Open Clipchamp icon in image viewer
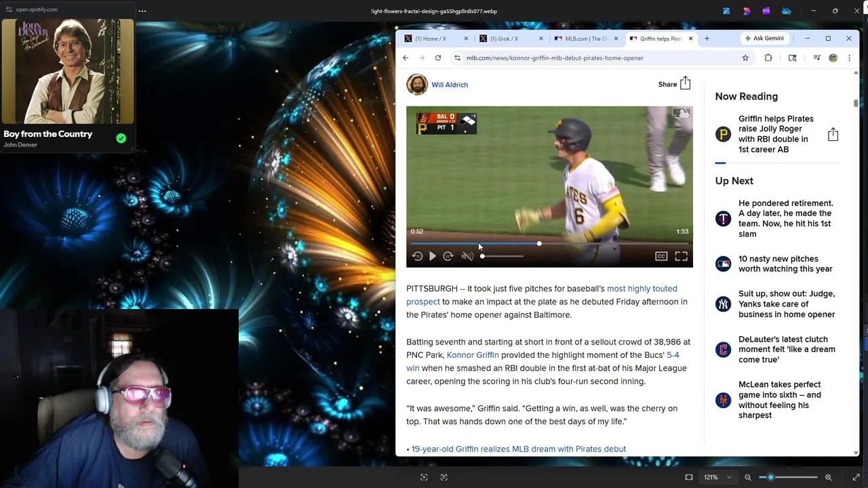 pyautogui.click(x=766, y=11)
